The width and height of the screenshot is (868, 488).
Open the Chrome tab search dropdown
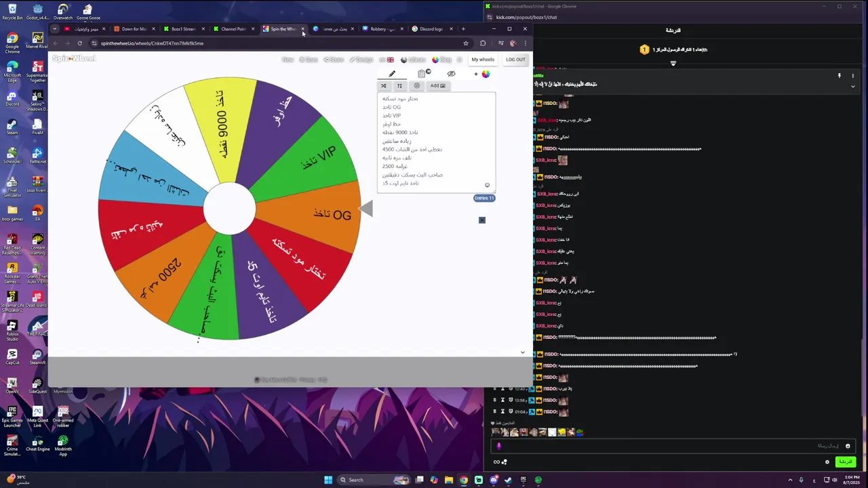pyautogui.click(x=55, y=29)
